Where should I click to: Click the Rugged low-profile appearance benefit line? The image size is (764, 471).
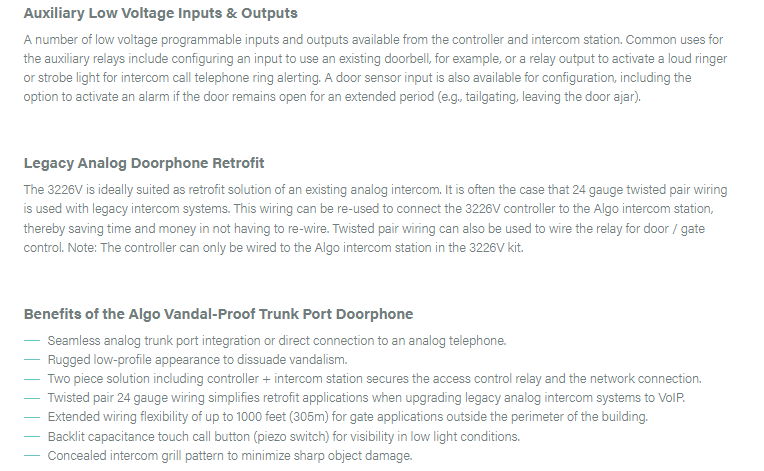197,359
